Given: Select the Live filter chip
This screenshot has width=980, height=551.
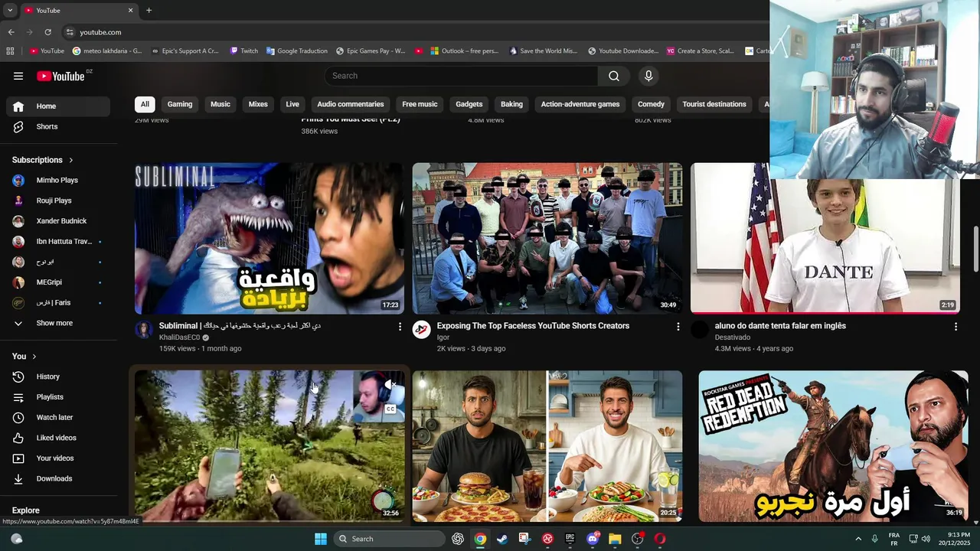Looking at the screenshot, I should click(x=292, y=104).
